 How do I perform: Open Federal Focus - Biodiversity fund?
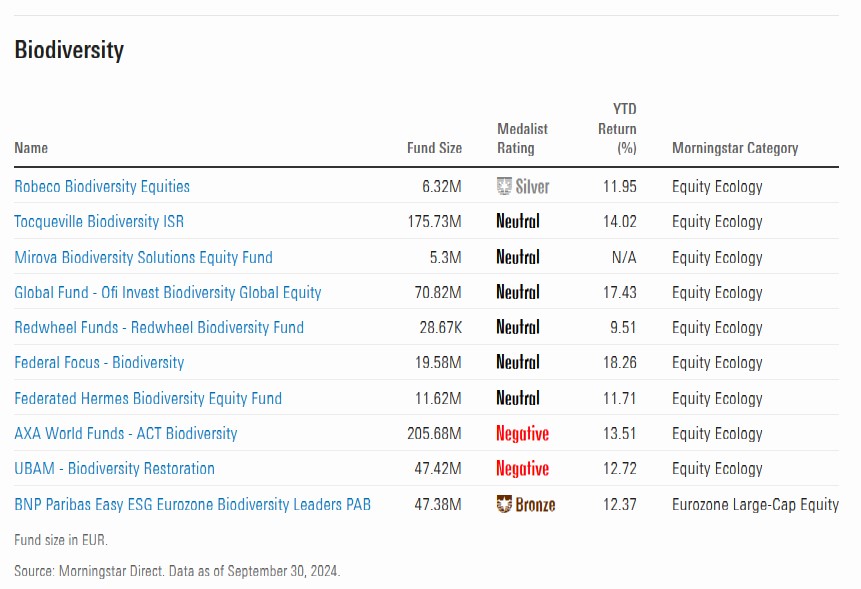pyautogui.click(x=99, y=362)
